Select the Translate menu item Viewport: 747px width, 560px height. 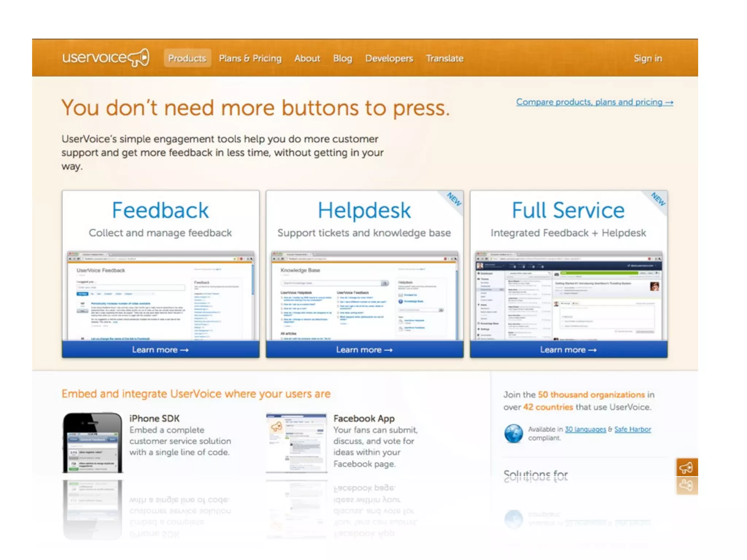[x=445, y=58]
